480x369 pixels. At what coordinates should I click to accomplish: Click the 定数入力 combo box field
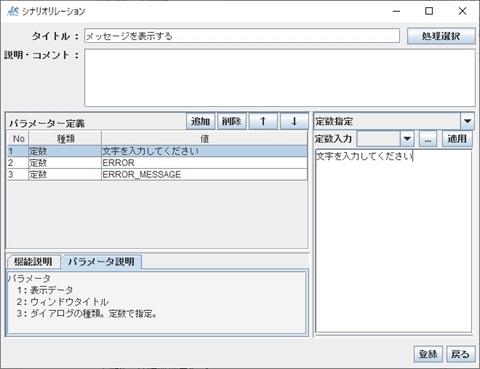click(378, 139)
